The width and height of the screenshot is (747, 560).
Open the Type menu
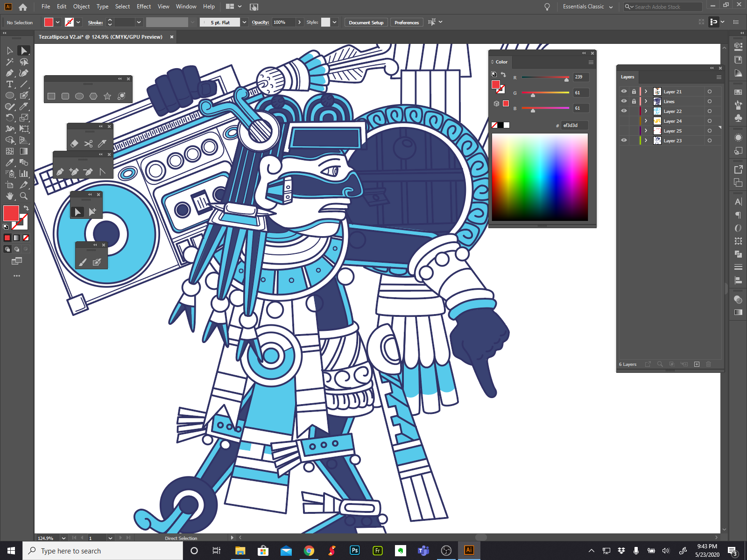point(102,7)
